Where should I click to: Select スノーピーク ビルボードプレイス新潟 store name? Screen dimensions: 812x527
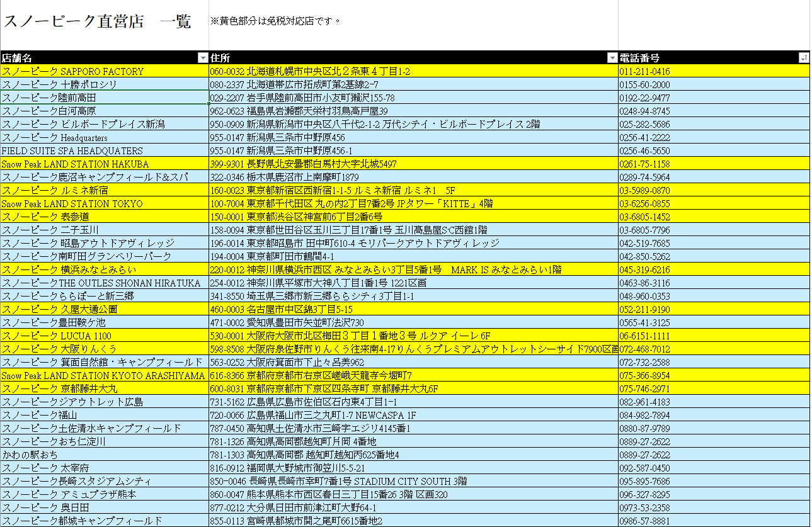pyautogui.click(x=105, y=125)
